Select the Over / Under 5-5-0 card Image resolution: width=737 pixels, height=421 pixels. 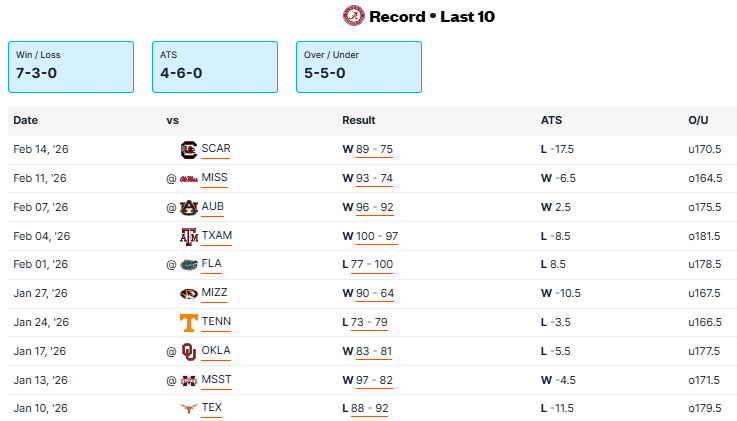(x=358, y=67)
